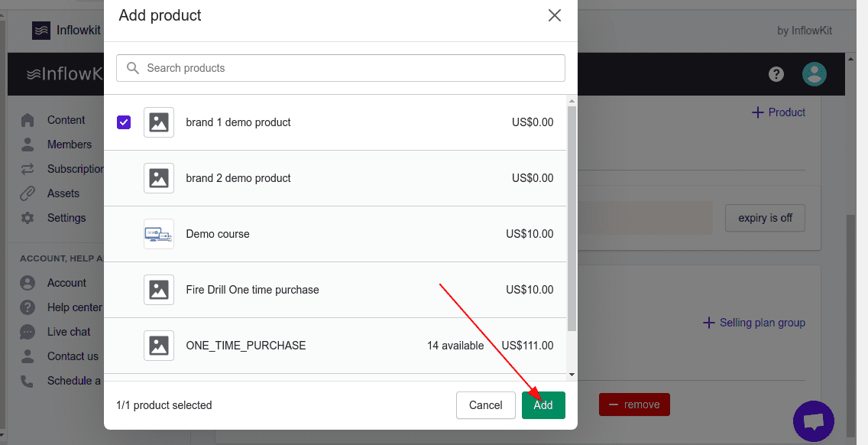Click the Settings gear icon
The height and width of the screenshot is (445, 868).
(x=28, y=218)
